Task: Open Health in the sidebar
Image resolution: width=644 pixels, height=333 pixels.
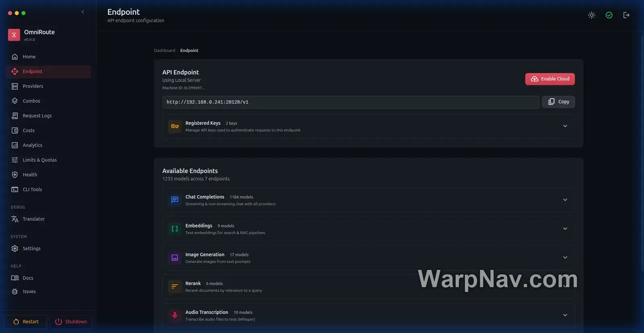Action: 48,175
